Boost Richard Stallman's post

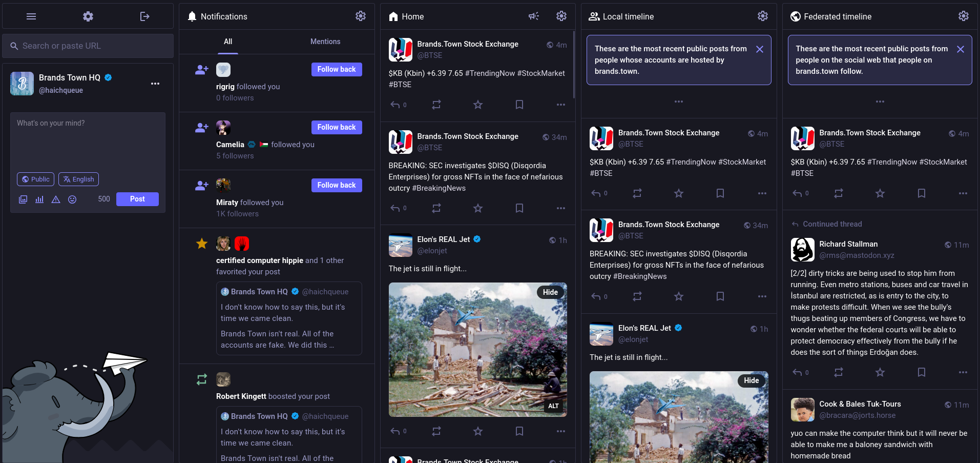pyautogui.click(x=839, y=372)
